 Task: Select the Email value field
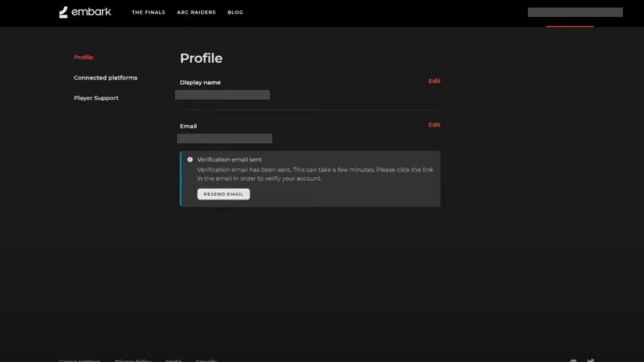[x=224, y=138]
